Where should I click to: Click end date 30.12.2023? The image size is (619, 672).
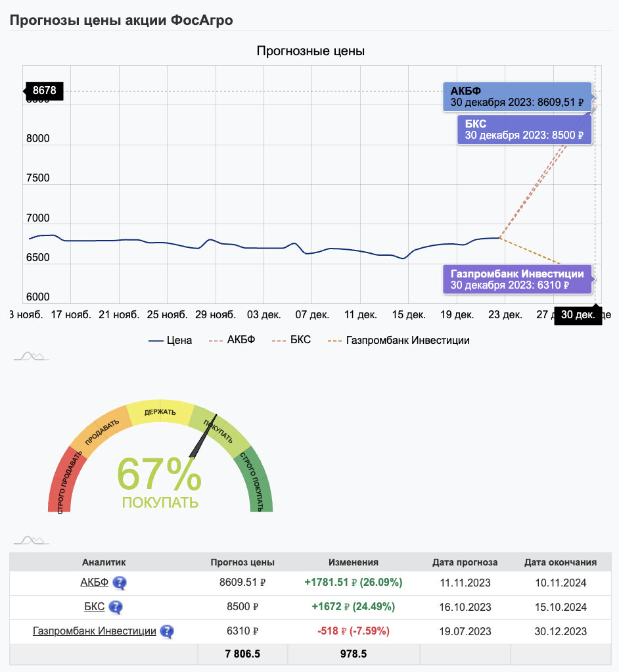pos(561,631)
